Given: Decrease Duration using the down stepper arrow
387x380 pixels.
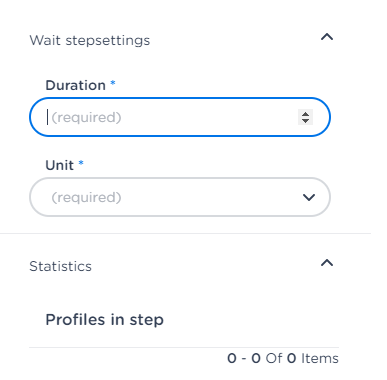Looking at the screenshot, I should click(305, 120).
